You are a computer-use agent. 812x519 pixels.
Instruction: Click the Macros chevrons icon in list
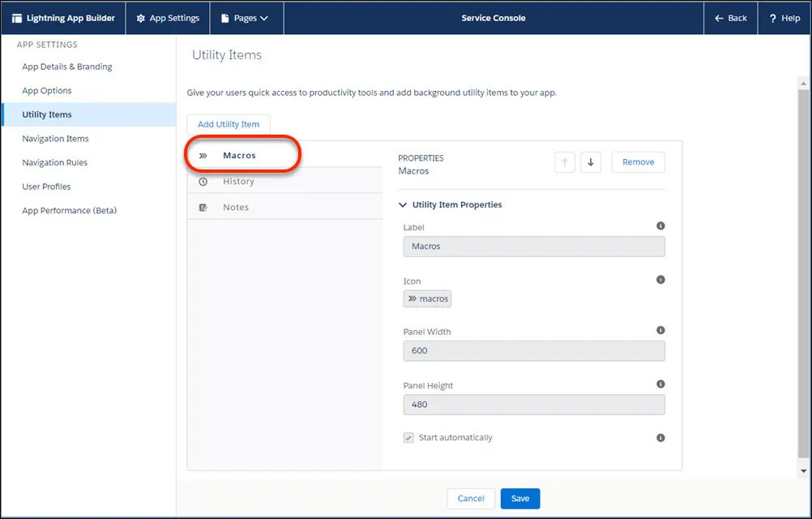(203, 156)
